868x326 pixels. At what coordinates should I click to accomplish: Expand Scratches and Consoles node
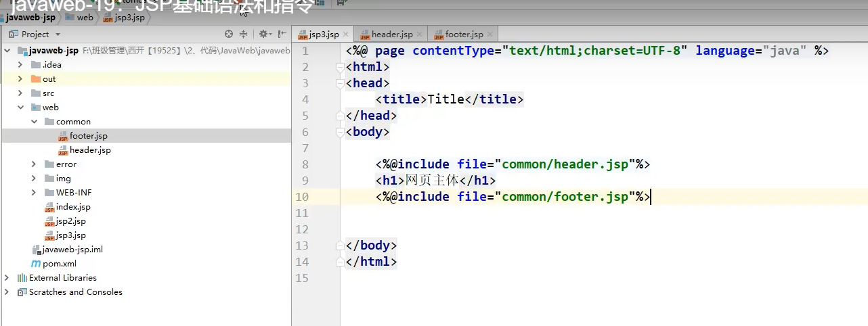pyautogui.click(x=7, y=292)
